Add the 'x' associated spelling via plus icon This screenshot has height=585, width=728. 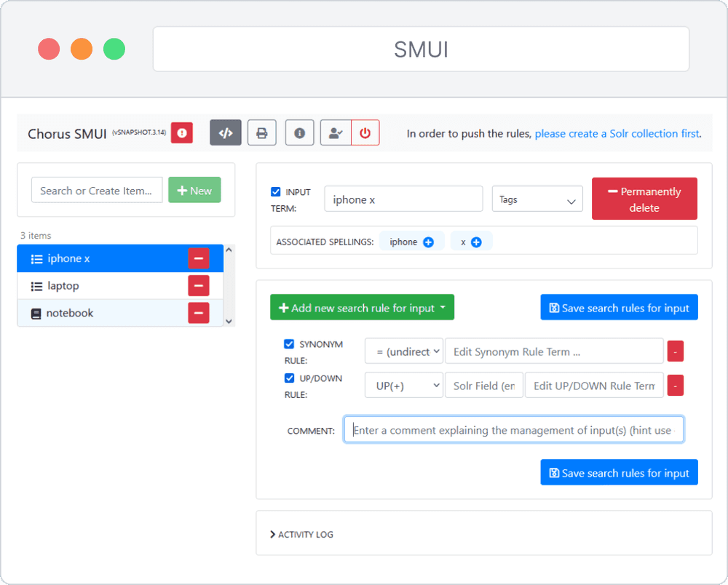click(478, 241)
